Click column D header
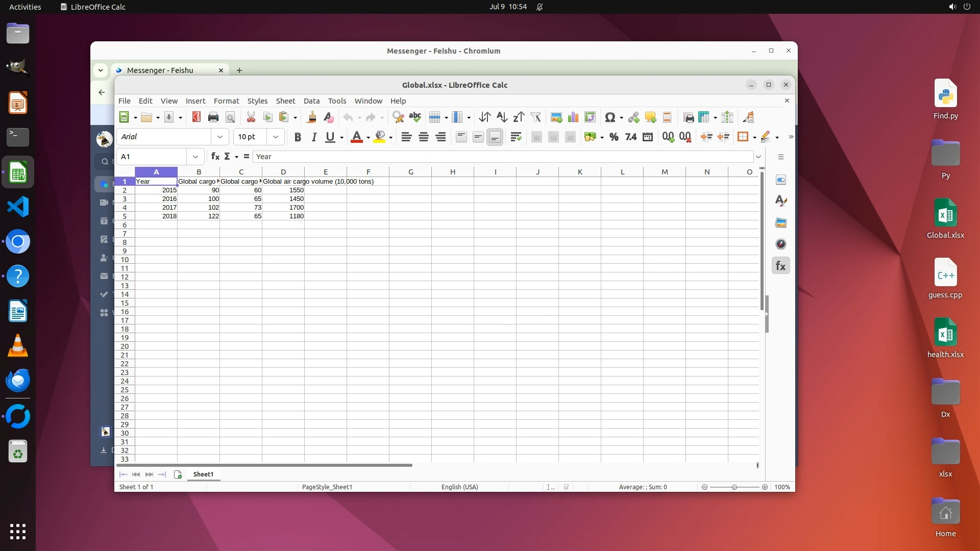This screenshot has width=980, height=551. [x=283, y=172]
